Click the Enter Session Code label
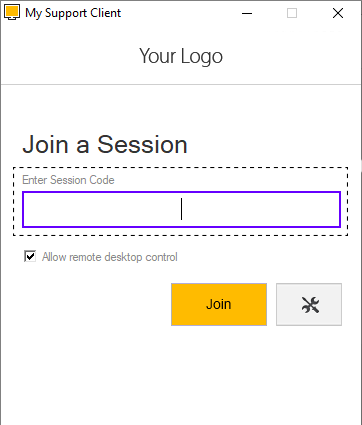Screen dimensions: 362x425 coord(68,180)
